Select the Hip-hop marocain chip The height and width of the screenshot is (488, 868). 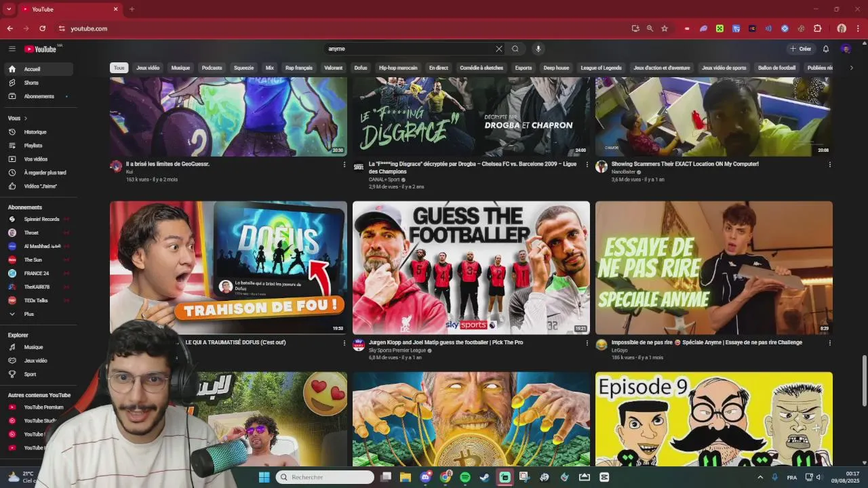tap(398, 68)
